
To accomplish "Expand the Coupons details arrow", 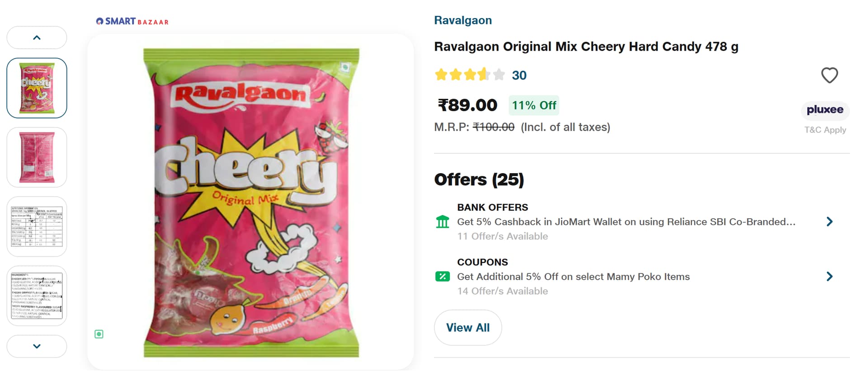I will click(x=829, y=277).
